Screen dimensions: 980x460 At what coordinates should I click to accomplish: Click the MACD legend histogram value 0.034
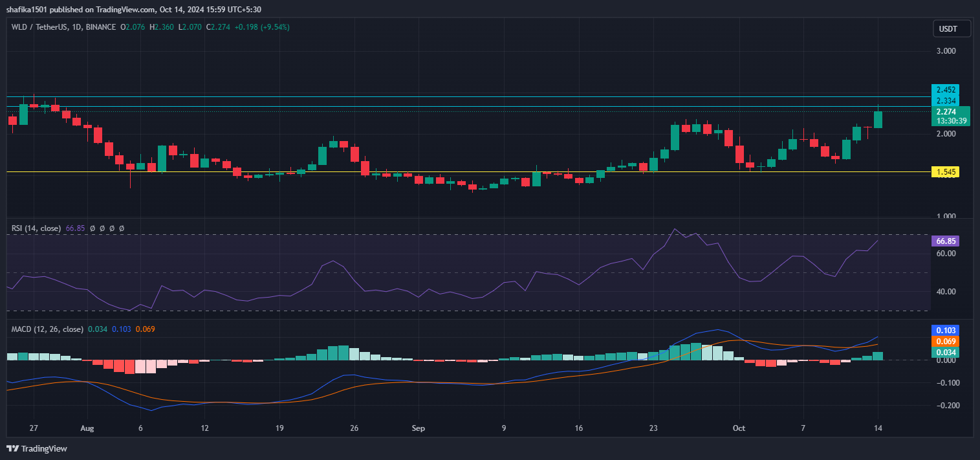[x=98, y=329]
